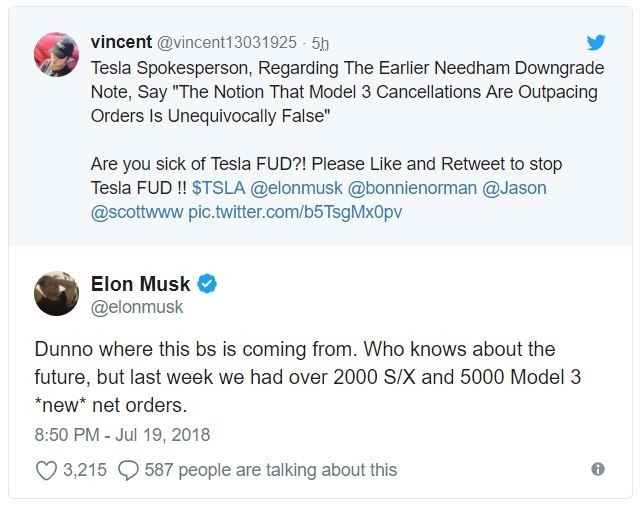
Task: Click the @vincent13031925 handle
Action: pyautogui.click(x=227, y=42)
